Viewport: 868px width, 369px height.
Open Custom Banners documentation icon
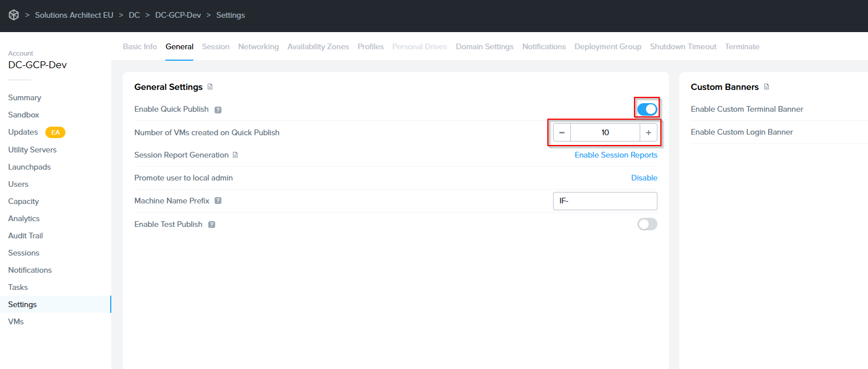tap(766, 87)
